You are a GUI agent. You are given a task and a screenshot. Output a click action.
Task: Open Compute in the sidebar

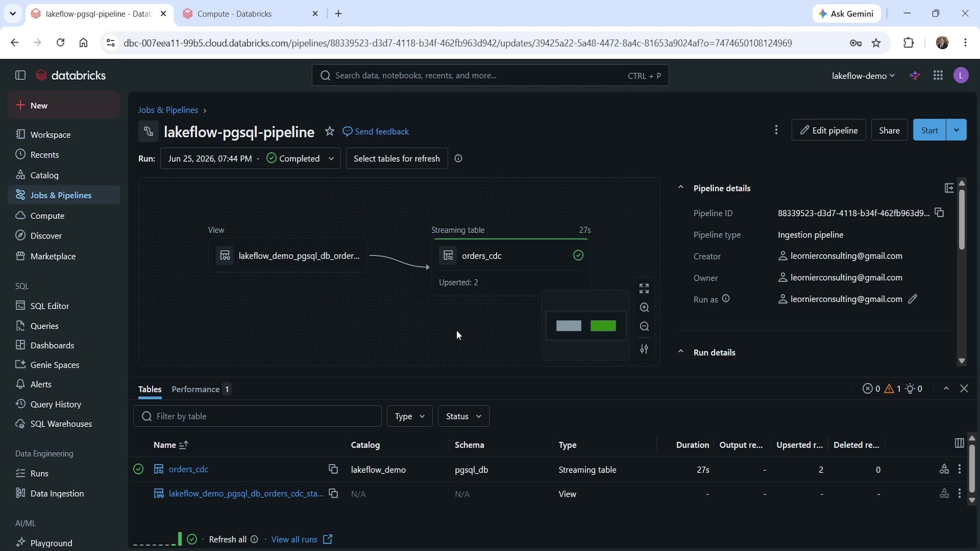pos(64,216)
